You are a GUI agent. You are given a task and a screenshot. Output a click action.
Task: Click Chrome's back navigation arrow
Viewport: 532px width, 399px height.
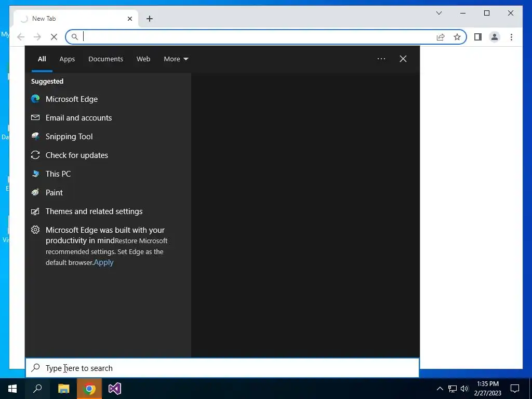[x=21, y=37]
